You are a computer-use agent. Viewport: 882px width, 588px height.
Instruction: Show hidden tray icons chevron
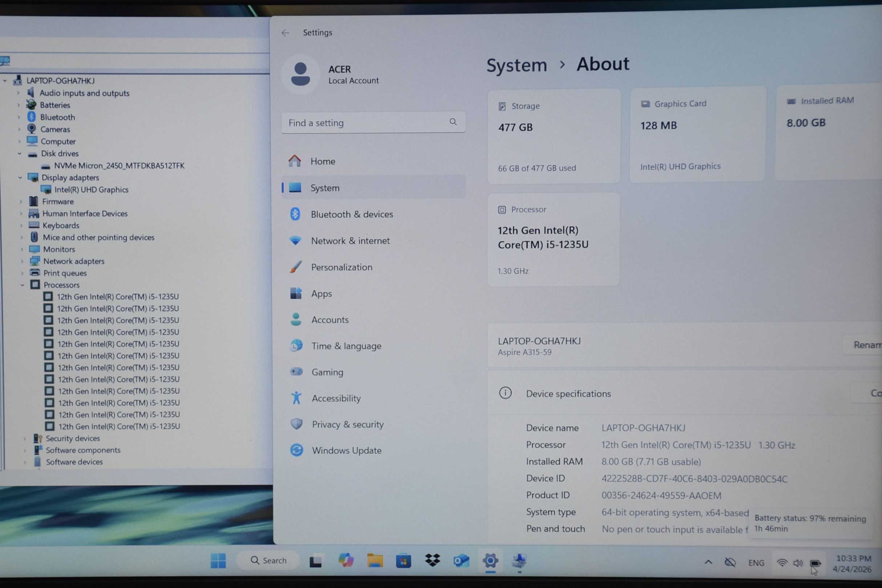click(x=708, y=562)
